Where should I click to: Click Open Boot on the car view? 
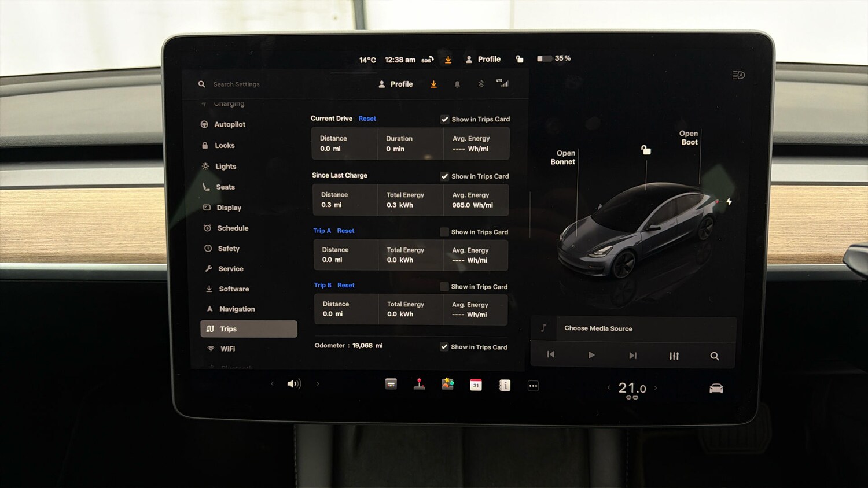[x=689, y=138]
